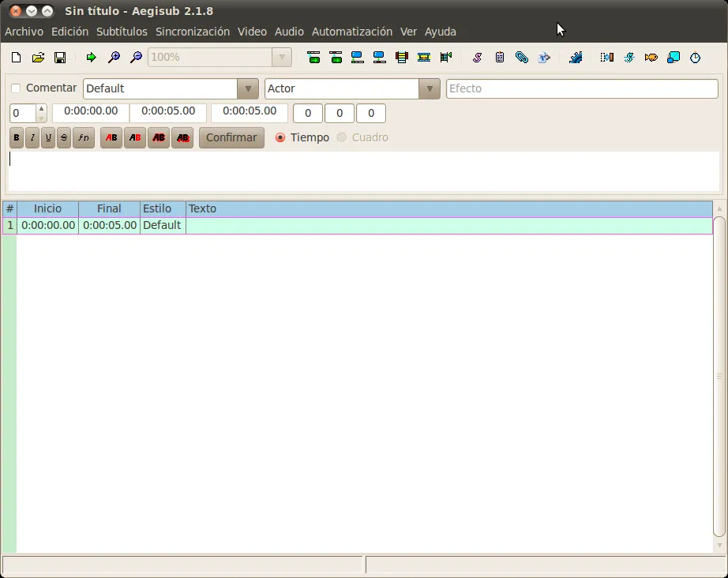Open the Automation manager icon
The height and width of the screenshot is (578, 728).
pyautogui.click(x=576, y=58)
